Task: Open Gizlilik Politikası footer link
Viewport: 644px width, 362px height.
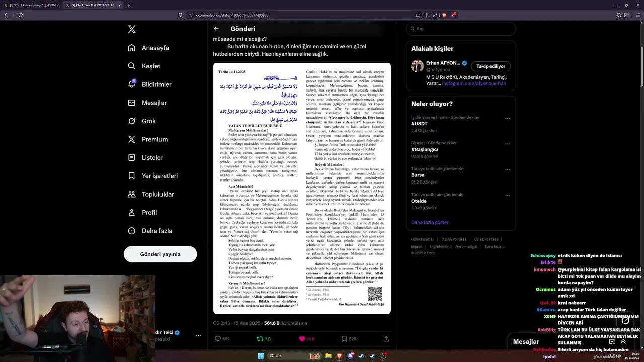Action: coord(455,239)
